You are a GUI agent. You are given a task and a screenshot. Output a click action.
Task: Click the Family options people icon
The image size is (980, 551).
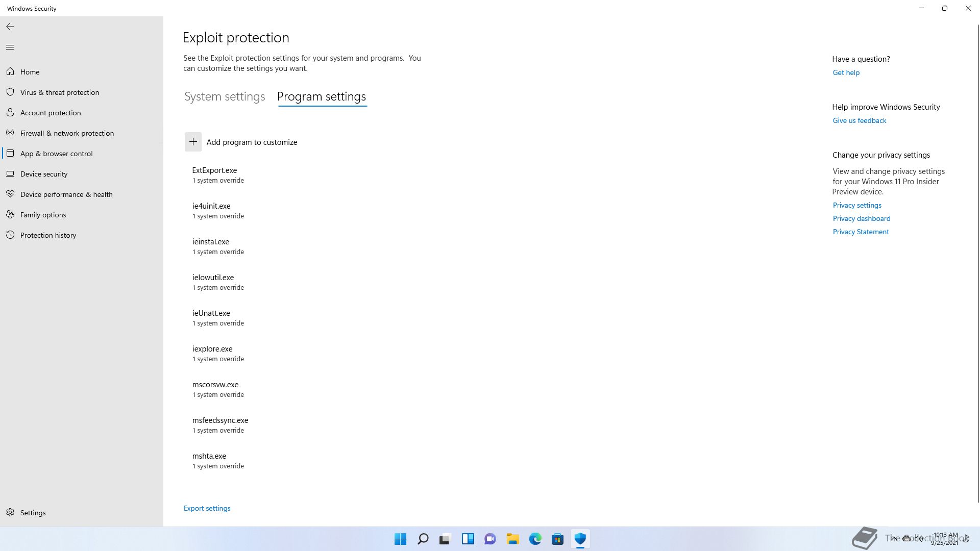(x=10, y=215)
